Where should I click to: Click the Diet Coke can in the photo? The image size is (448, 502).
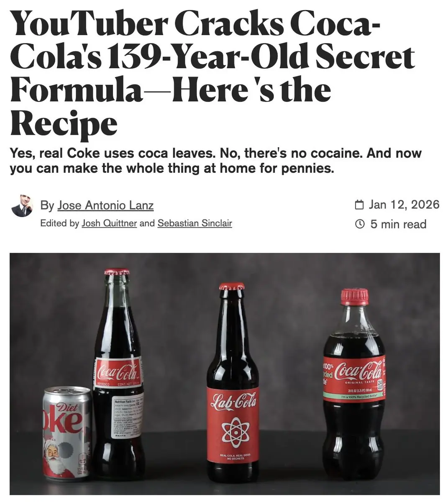(x=67, y=432)
